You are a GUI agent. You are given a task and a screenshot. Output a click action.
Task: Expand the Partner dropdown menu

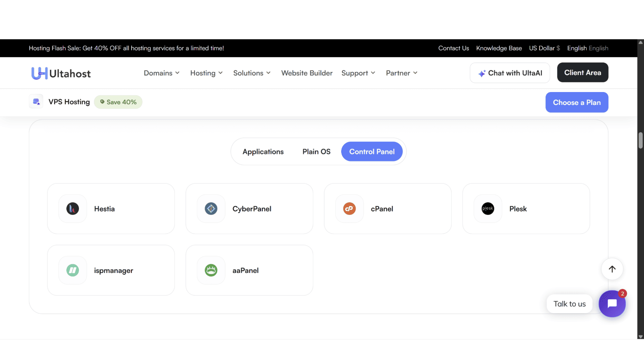[402, 73]
